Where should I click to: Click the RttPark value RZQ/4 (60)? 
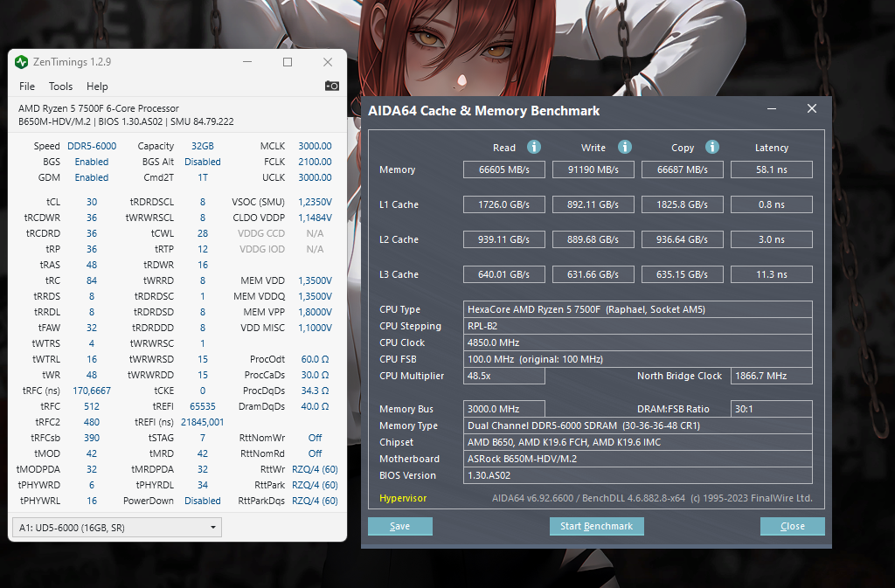315,485
